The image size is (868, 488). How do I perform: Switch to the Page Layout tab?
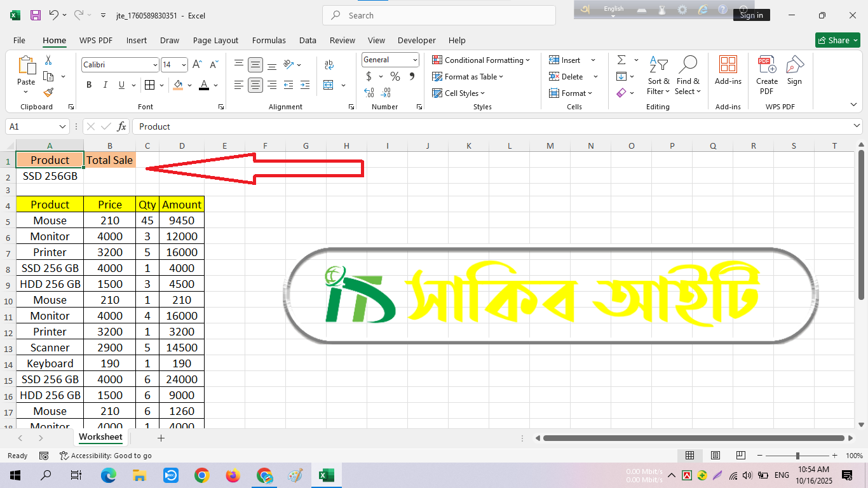point(215,40)
